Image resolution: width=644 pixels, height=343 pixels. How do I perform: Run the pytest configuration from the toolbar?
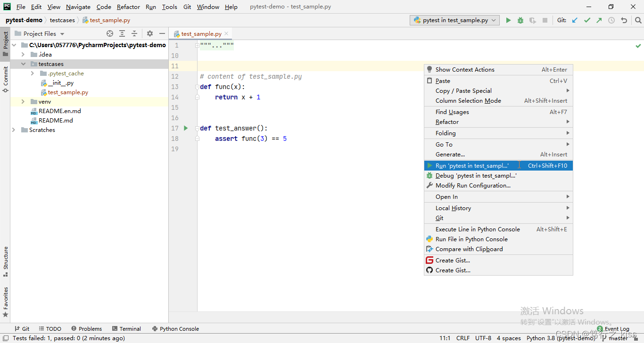coord(508,20)
